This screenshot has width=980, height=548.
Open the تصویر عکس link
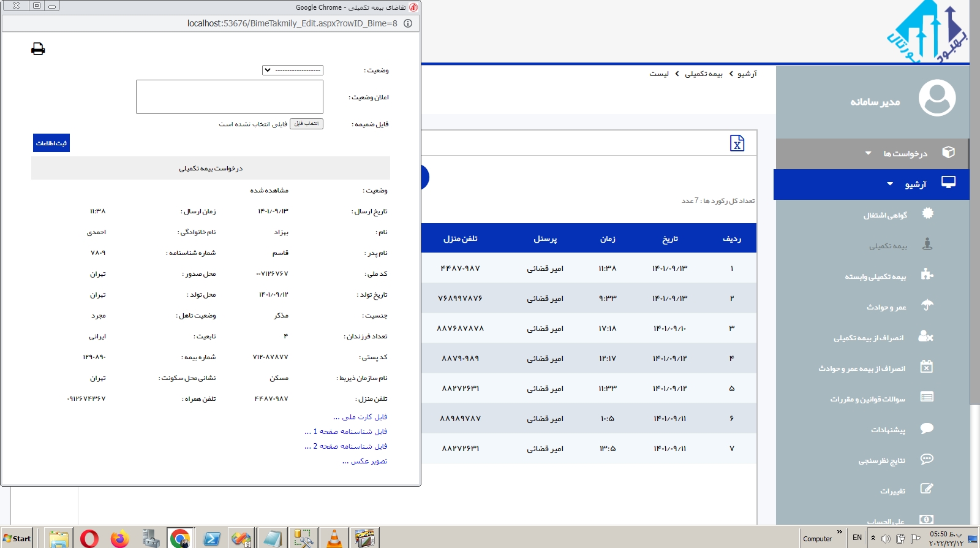364,461
